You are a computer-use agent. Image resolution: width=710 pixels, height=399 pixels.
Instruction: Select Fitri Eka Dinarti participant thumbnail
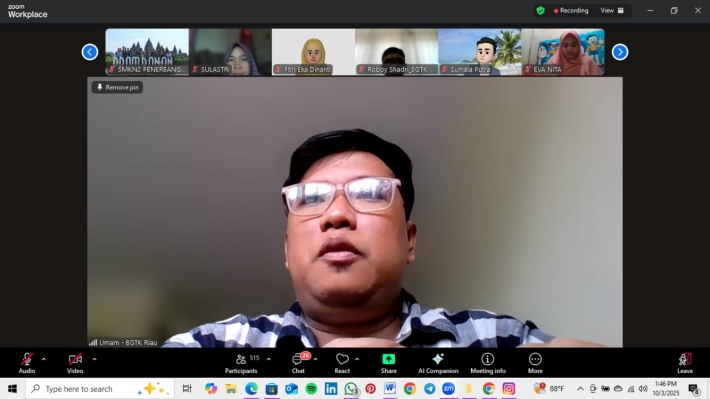coord(313,52)
